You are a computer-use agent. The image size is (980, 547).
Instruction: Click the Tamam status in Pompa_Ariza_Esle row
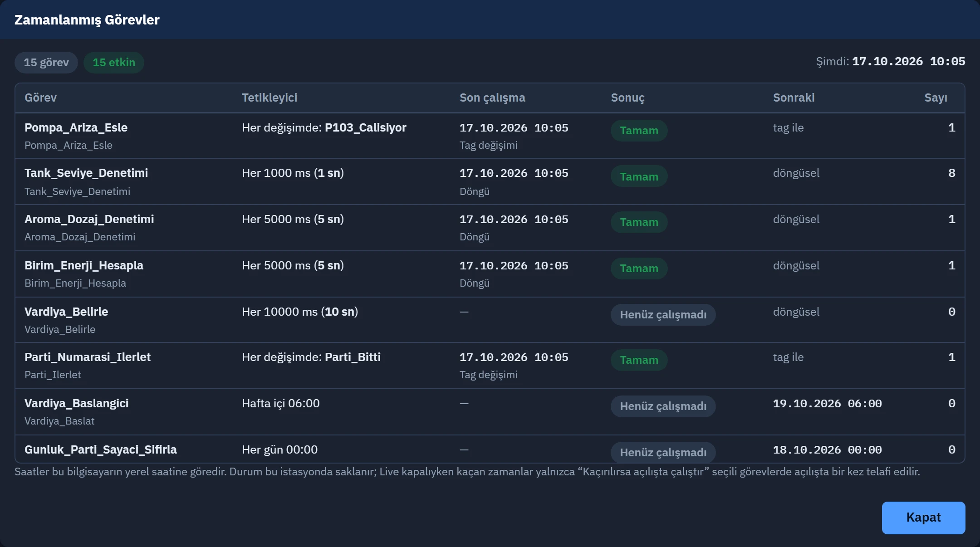coord(639,131)
